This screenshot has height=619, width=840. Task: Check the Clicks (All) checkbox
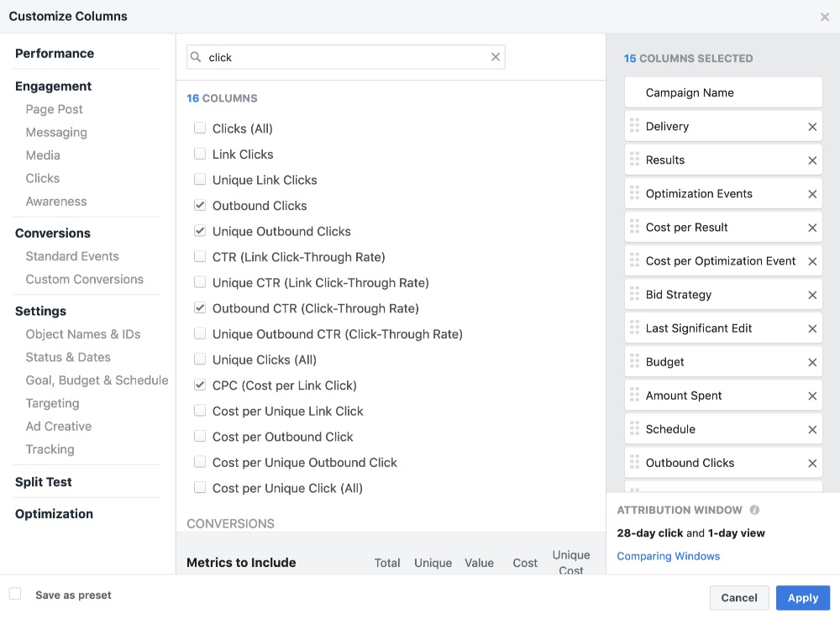(200, 128)
